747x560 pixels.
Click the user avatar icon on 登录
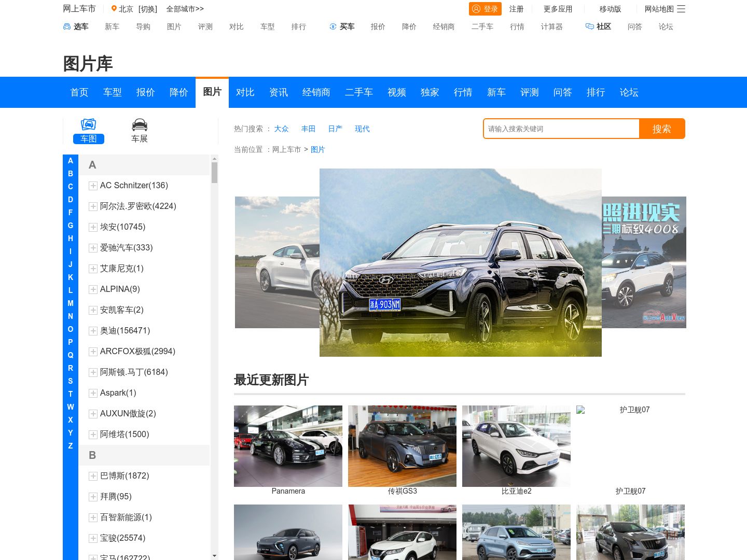(476, 9)
